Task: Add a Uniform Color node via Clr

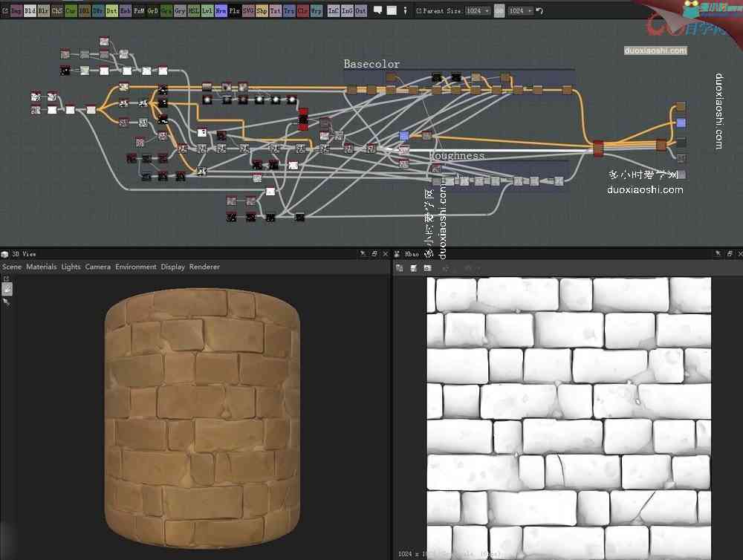Action: pos(303,10)
